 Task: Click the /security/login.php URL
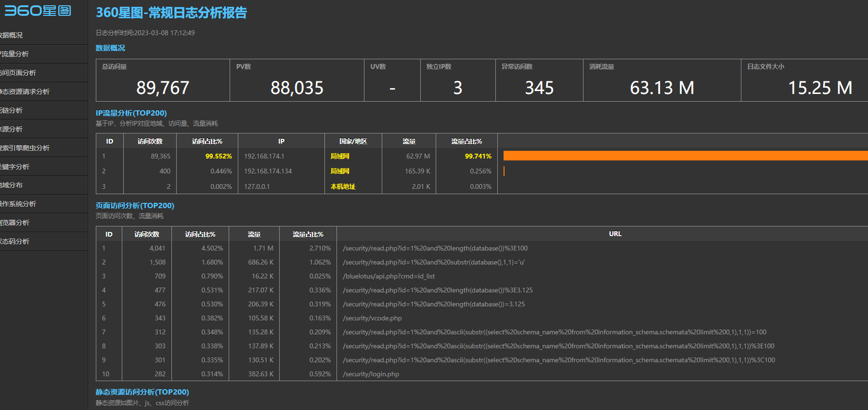coord(371,374)
